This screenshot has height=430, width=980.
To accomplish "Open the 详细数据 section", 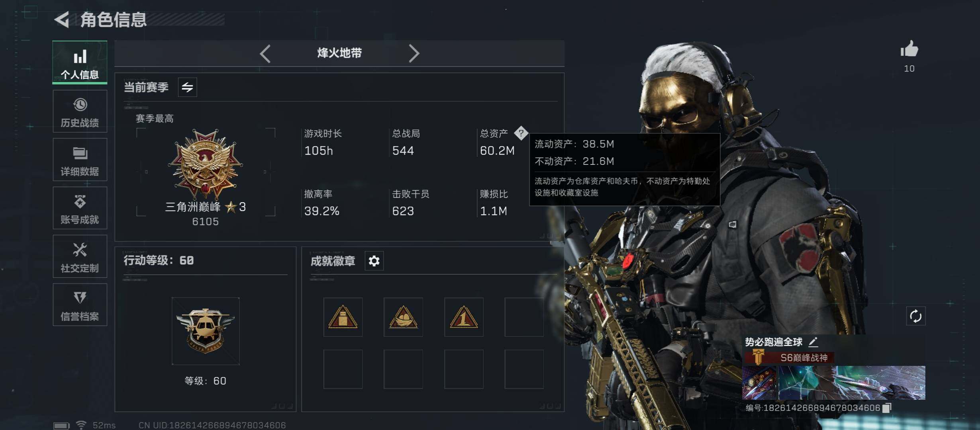I will coord(80,160).
